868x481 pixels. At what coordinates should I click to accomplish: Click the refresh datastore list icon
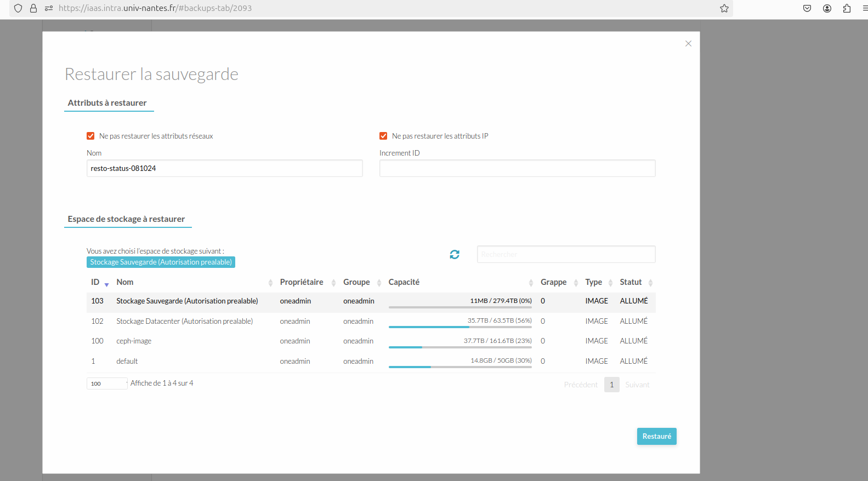[x=455, y=254]
